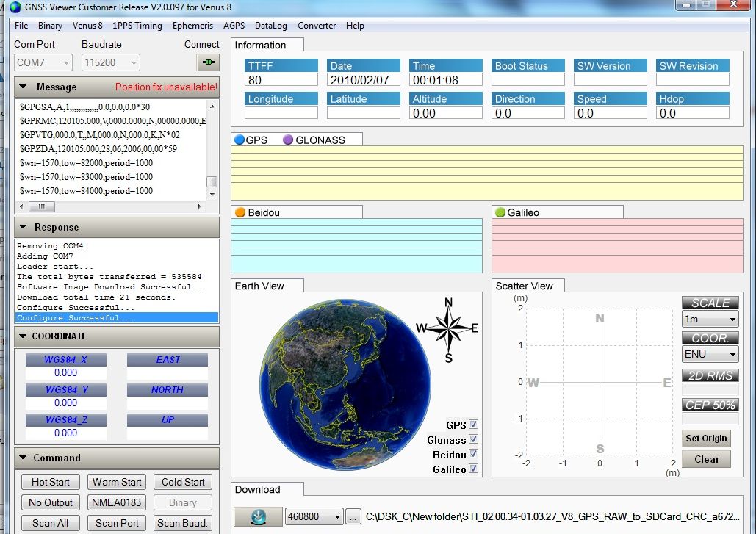Click the Scan All button
The width and height of the screenshot is (756, 534).
coord(51,523)
